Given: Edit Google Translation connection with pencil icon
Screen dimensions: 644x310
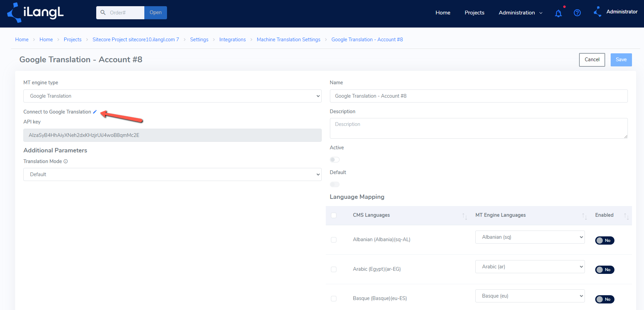Looking at the screenshot, I should (x=95, y=112).
